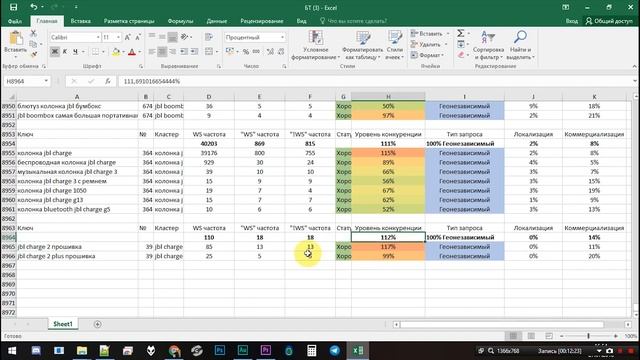Viewport: 640px width, 360px height.
Task: Open the font size 11 dropdown
Action: (x=118, y=37)
